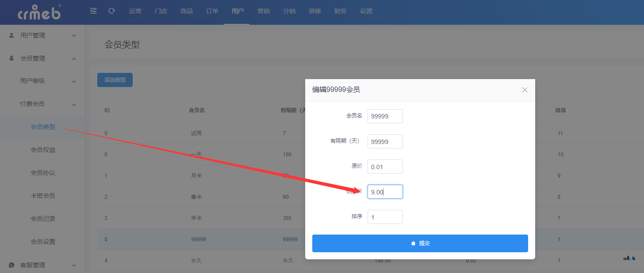
Task: Select 会员权益 in sidebar
Action: (43, 150)
